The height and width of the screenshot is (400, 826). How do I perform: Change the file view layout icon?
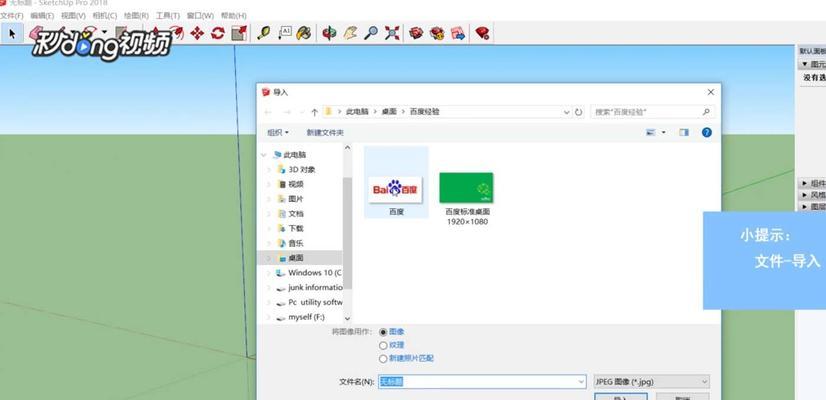[651, 132]
